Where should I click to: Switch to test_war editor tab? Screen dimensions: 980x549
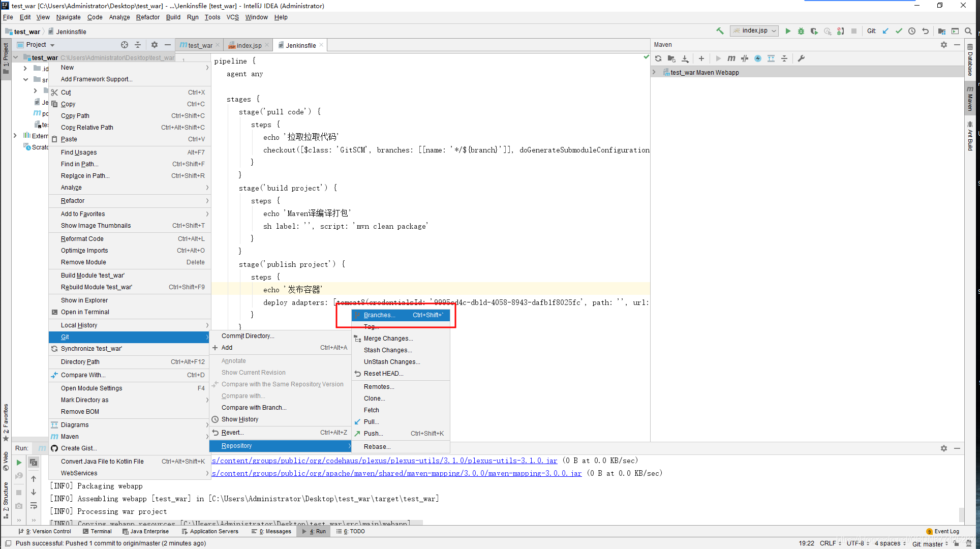coord(200,45)
